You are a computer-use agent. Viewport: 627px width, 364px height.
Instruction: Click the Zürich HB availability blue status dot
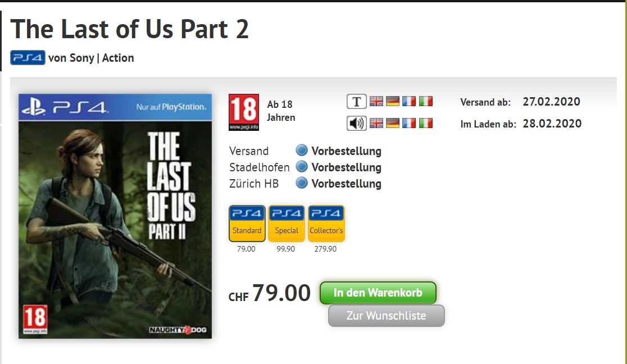coord(302,183)
